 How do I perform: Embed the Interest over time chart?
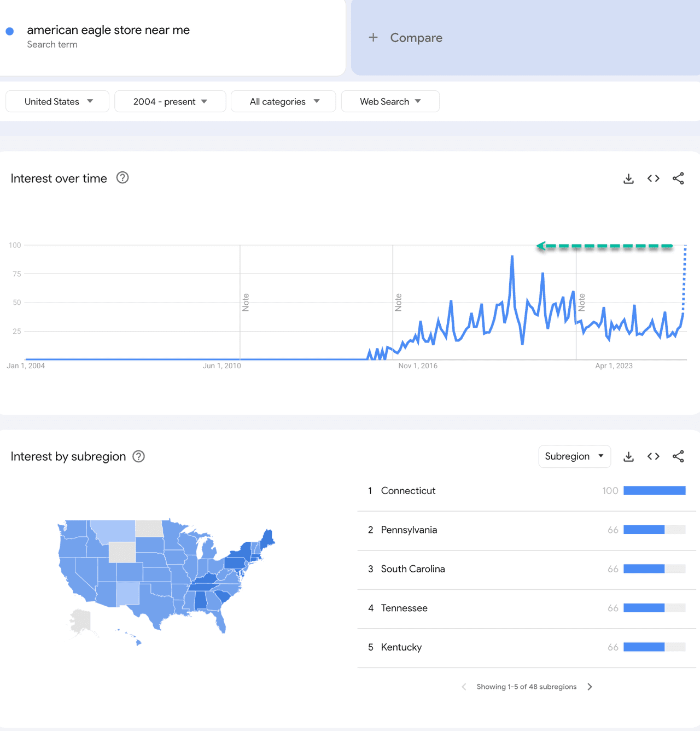pos(653,178)
